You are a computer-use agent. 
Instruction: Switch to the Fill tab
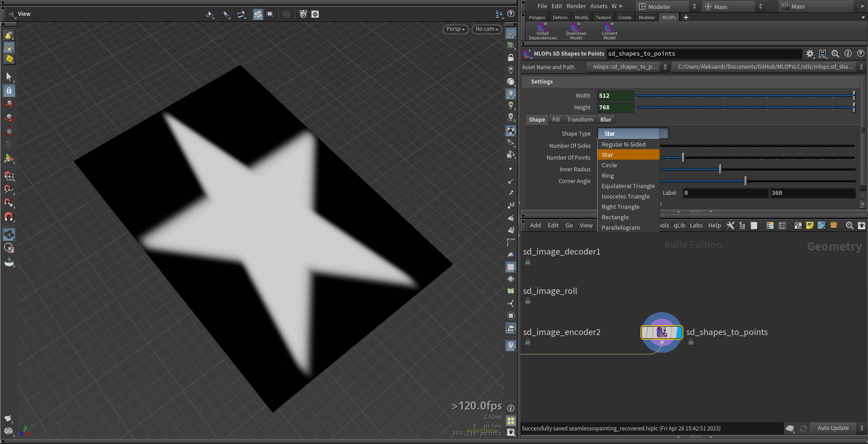(x=556, y=120)
